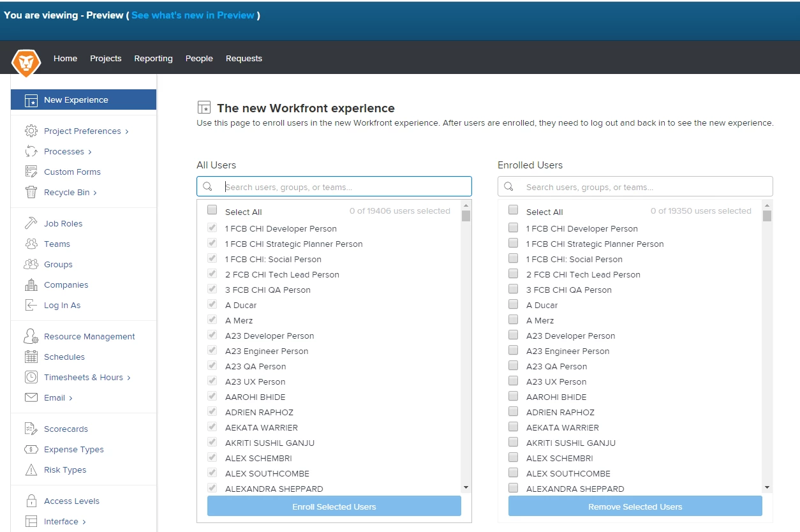Screen dimensions: 800x532
Task: Click the Groups people icon
Action: click(x=31, y=264)
